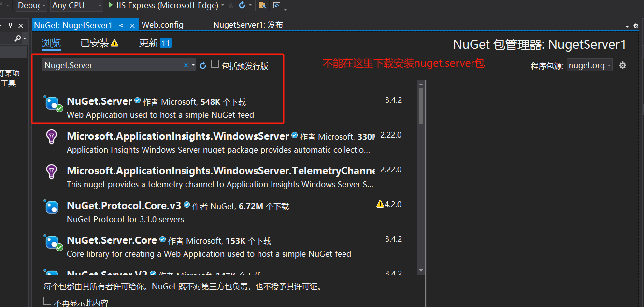Click version 4.2.0 of NuGet.Protocol.Core.v3
644x307 pixels.
click(x=393, y=204)
